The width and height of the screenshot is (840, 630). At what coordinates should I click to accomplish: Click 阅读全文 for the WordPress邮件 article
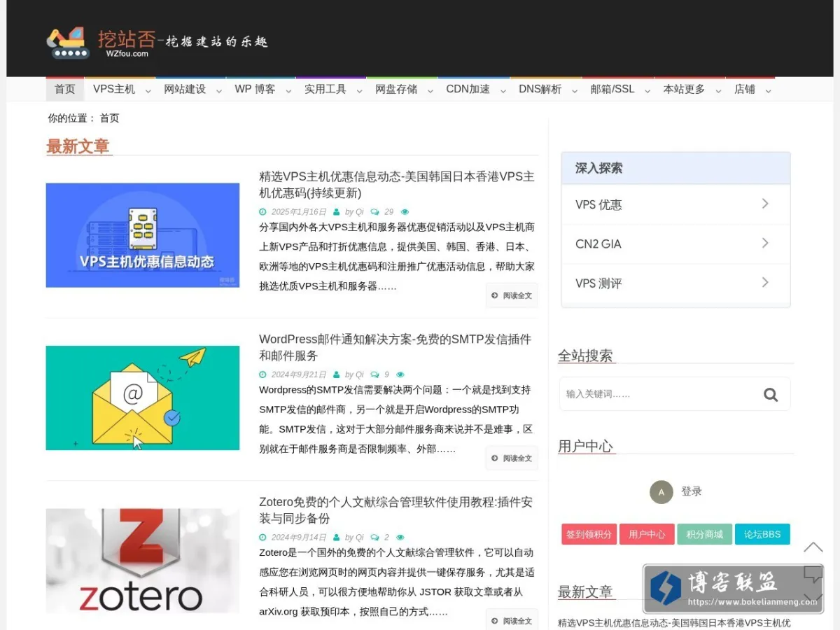click(512, 458)
